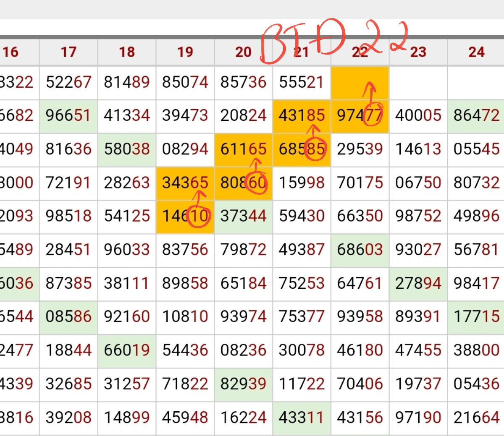Screen dimensions: 504x436
Task: Tap the number 66350
Action: pos(360,216)
